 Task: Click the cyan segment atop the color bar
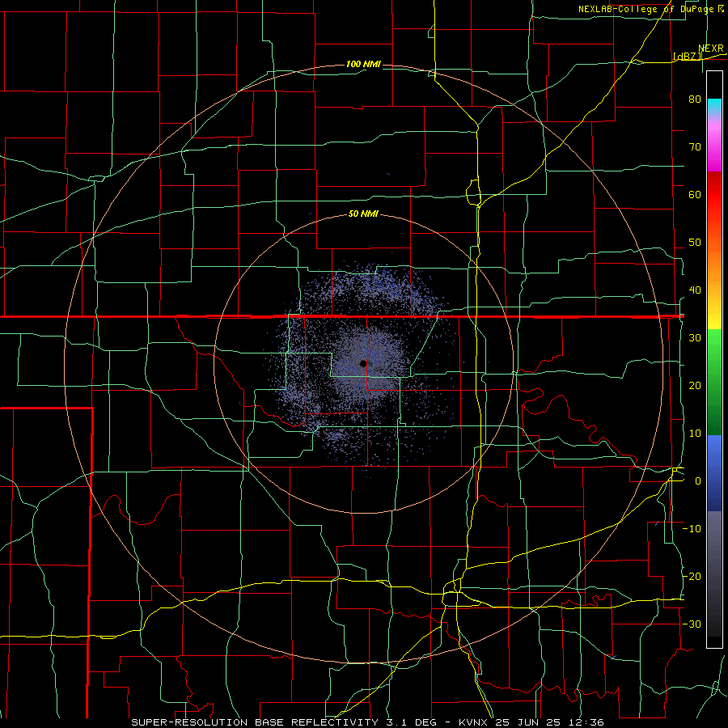tap(714, 107)
